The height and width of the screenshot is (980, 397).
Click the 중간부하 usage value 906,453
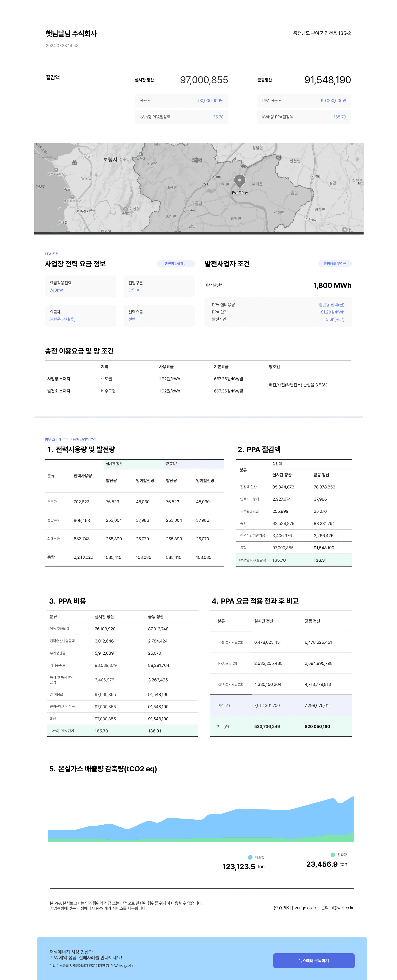pos(82,521)
